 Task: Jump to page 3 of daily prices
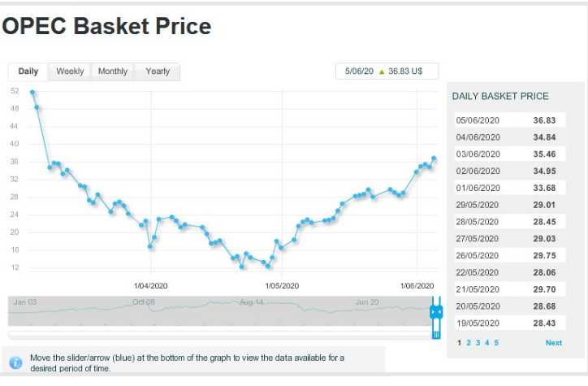pyautogui.click(x=478, y=343)
